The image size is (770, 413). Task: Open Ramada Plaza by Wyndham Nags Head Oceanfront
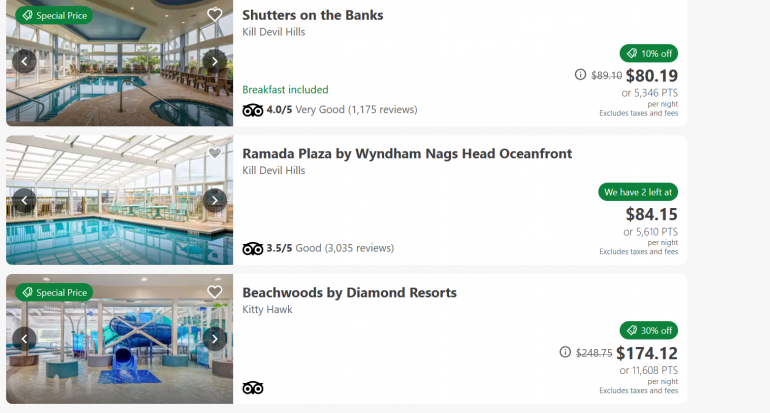407,153
